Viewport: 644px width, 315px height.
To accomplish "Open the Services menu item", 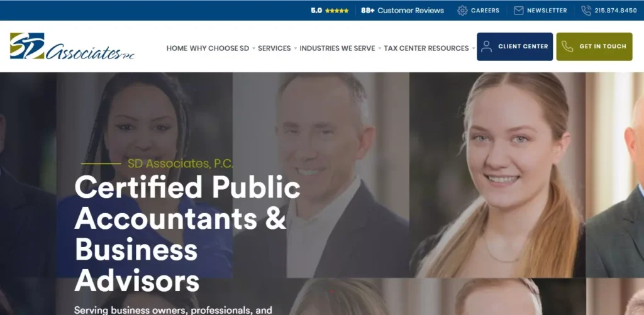I will 274,48.
